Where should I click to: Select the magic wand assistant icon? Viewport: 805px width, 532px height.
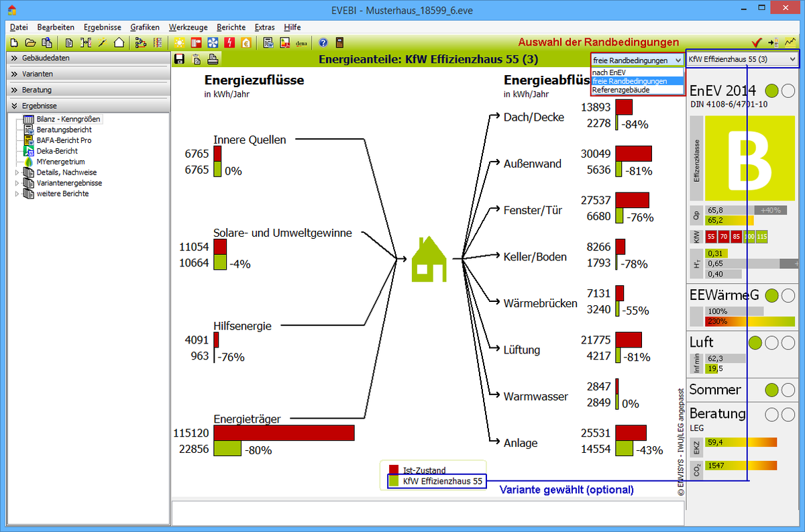point(102,42)
